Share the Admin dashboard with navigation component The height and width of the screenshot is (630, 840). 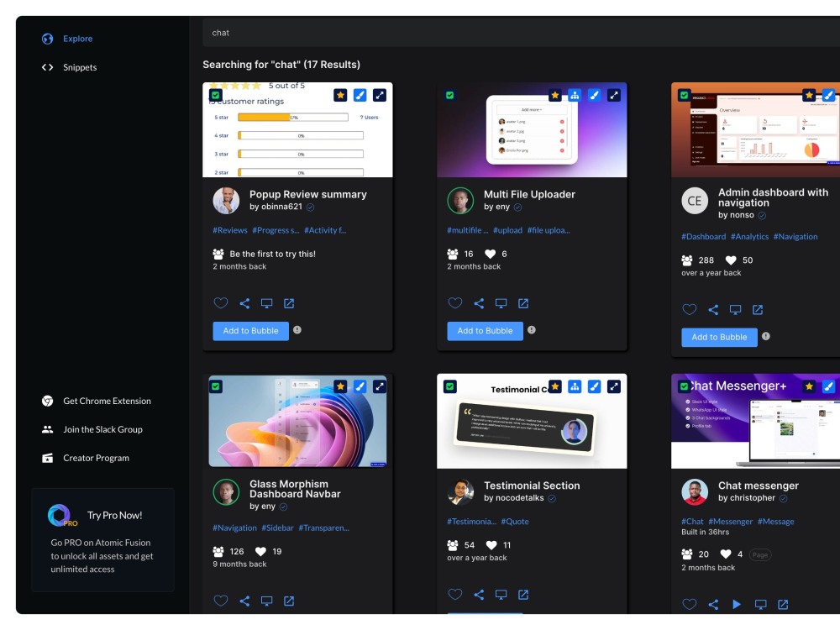click(x=713, y=310)
